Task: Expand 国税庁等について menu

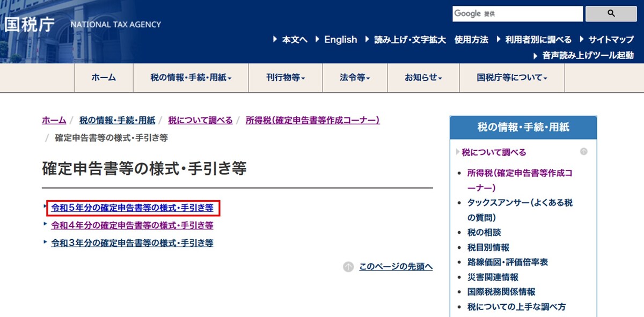Action: point(512,78)
